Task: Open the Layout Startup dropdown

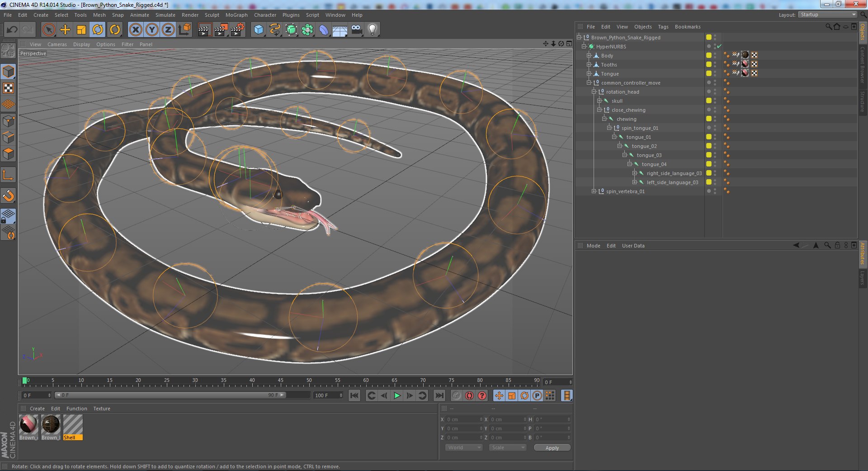Action: (x=828, y=14)
